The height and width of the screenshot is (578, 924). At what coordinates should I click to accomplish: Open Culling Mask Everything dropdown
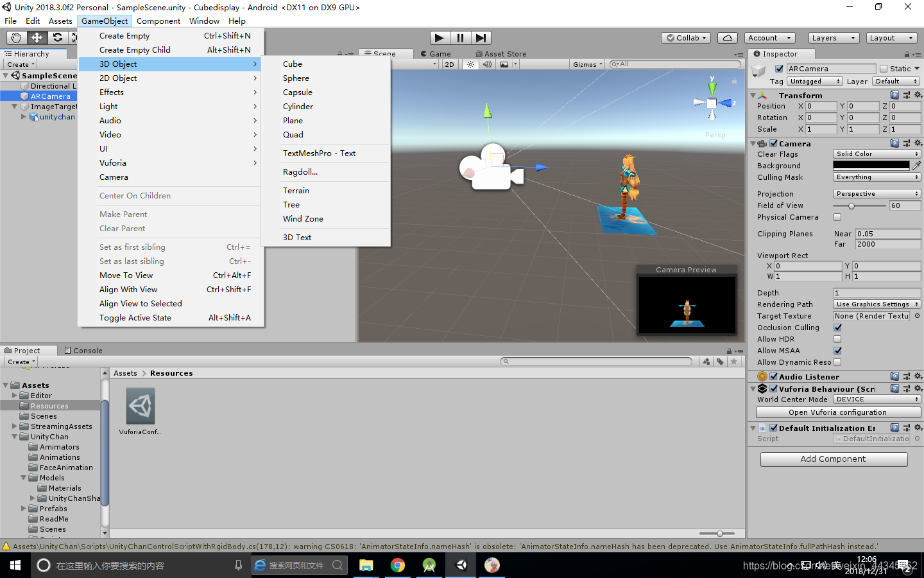click(877, 177)
